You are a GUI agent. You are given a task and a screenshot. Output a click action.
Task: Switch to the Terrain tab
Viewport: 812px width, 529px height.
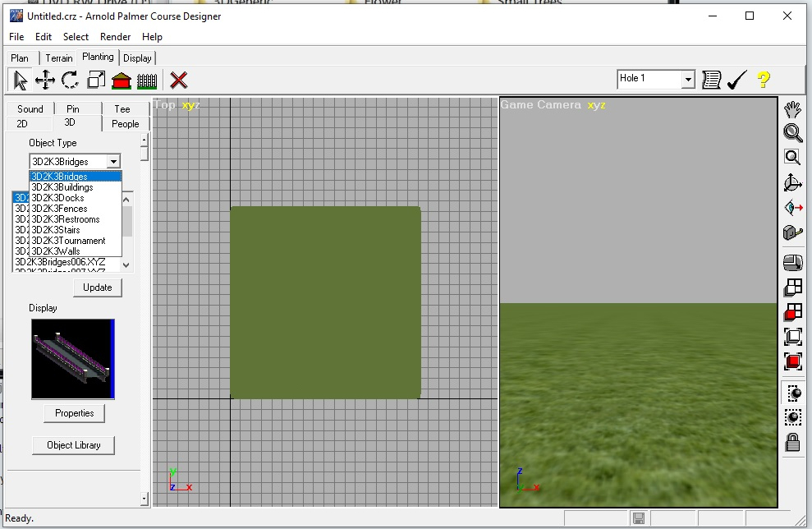tap(59, 57)
